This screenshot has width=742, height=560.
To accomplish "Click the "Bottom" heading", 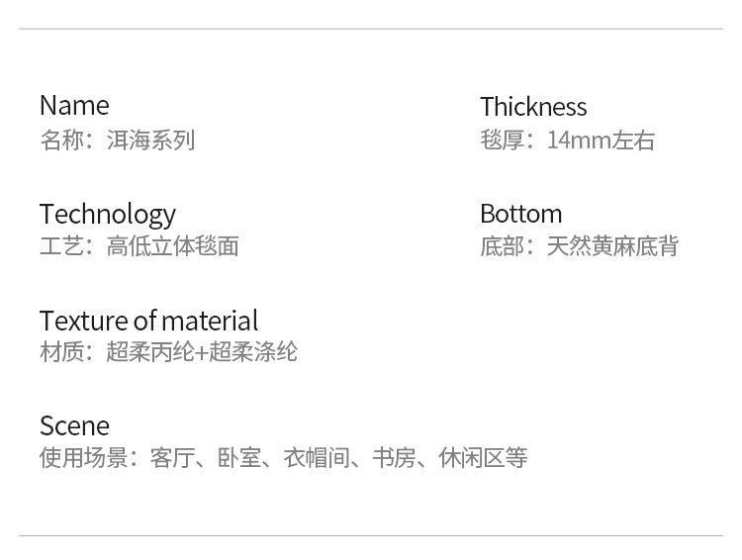I will [520, 214].
